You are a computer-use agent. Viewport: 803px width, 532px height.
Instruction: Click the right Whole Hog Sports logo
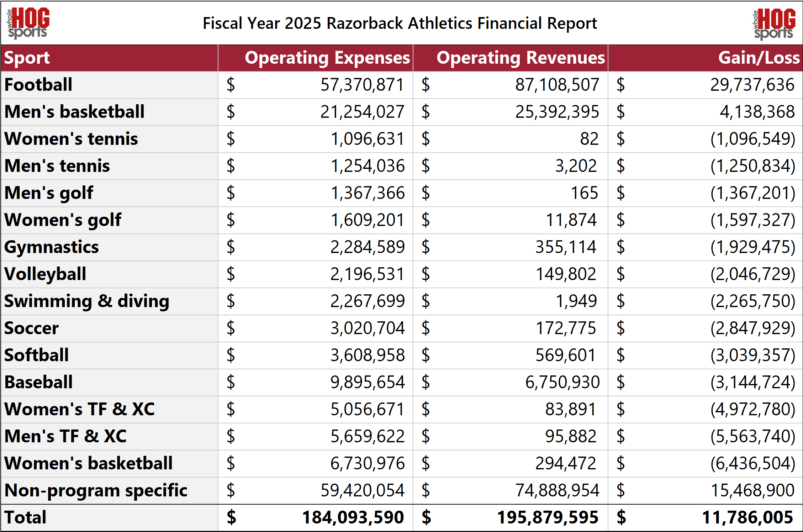(x=774, y=24)
